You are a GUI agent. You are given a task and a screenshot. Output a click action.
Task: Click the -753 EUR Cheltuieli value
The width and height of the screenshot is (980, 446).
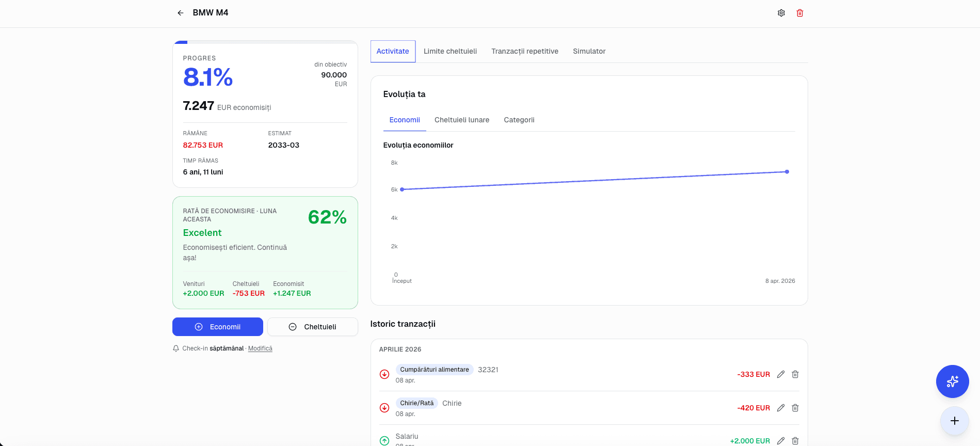pyautogui.click(x=249, y=293)
